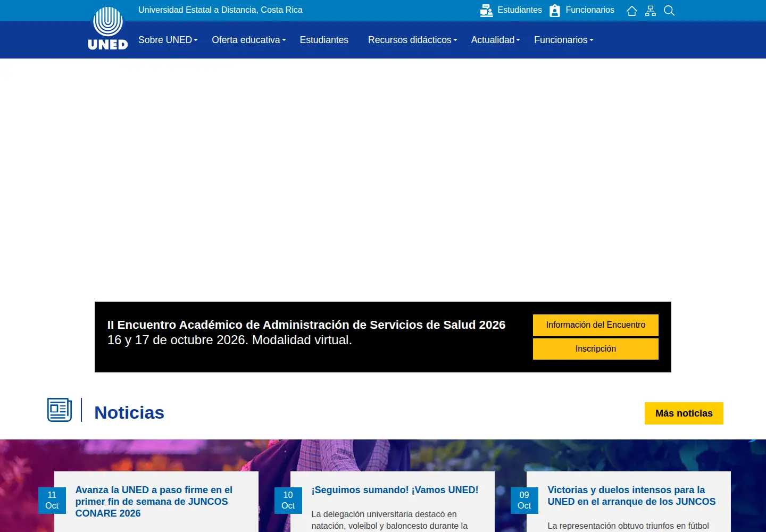Open news Victorias y duelos intensos JUNCOS
Image resolution: width=766 pixels, height=532 pixels.
click(x=631, y=496)
